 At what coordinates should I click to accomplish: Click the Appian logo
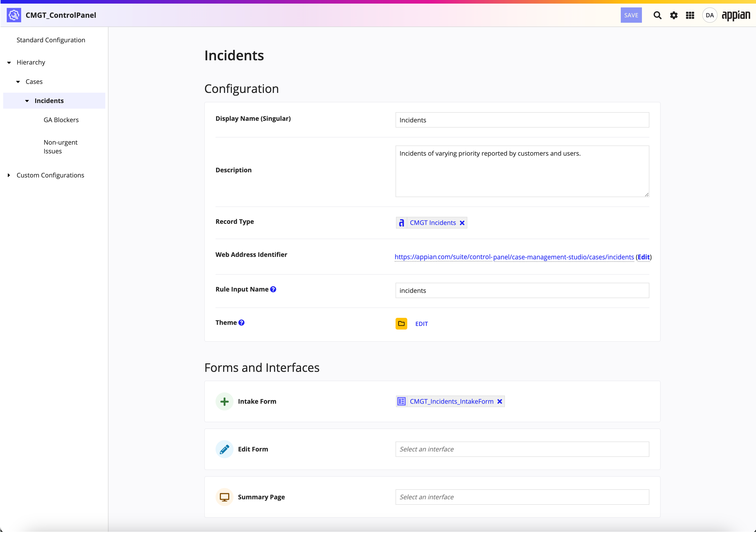coord(736,16)
